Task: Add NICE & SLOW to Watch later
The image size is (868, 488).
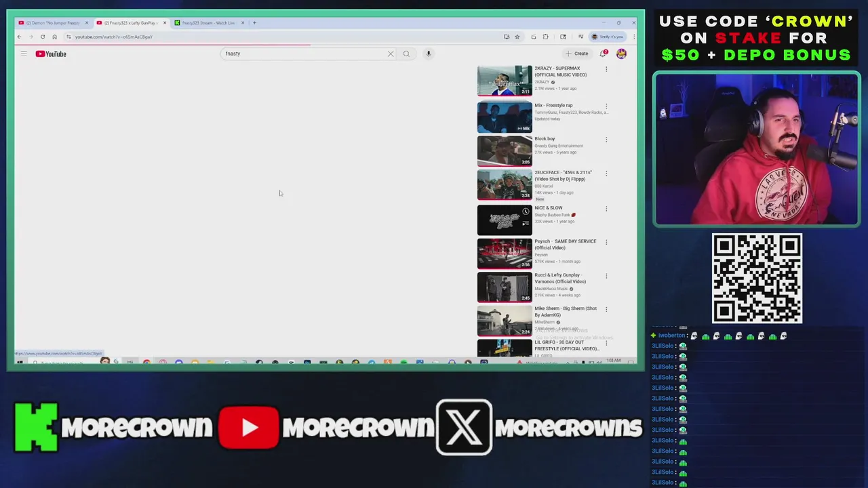Action: point(526,211)
